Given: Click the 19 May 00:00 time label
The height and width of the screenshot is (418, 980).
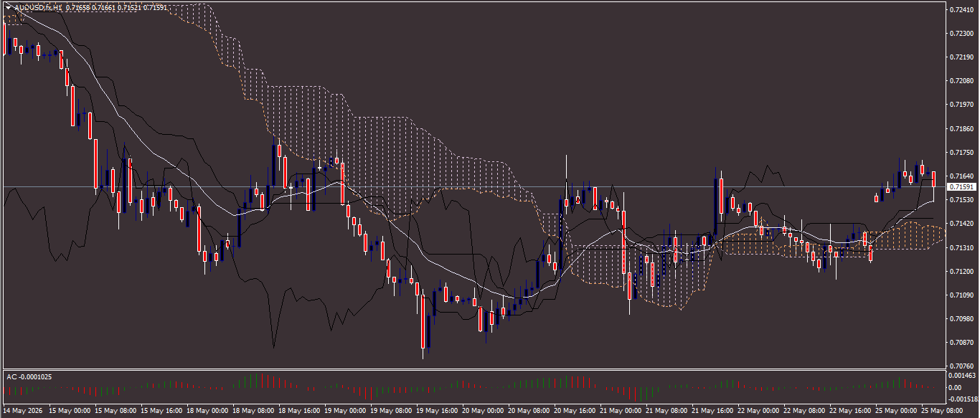Looking at the screenshot, I should tap(345, 412).
